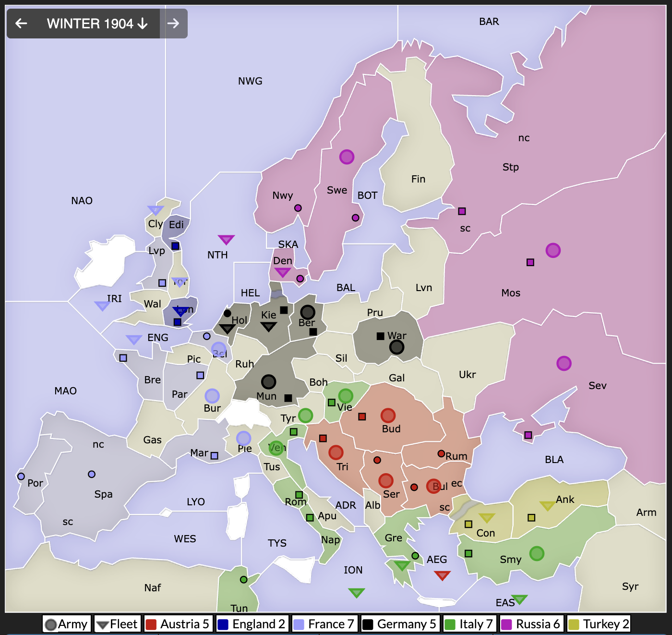Click the Mos supply center square

tap(530, 262)
